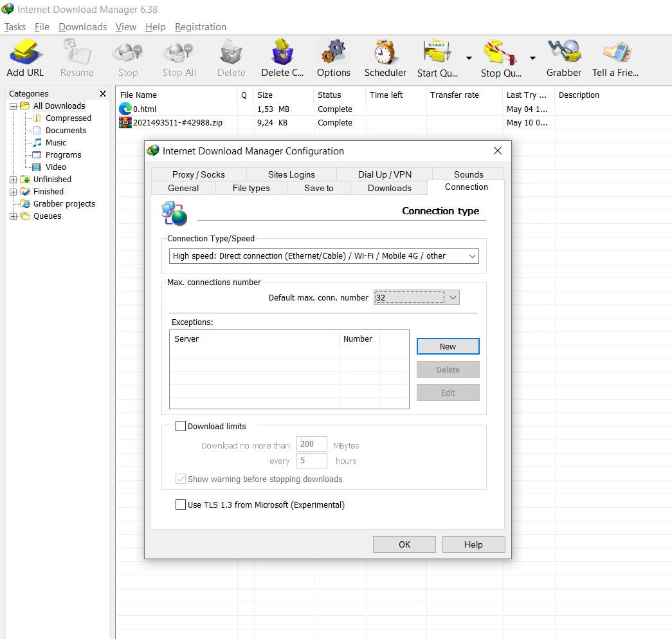The height and width of the screenshot is (639, 672).
Task: Click the Server column header in Exceptions
Action: tap(255, 338)
